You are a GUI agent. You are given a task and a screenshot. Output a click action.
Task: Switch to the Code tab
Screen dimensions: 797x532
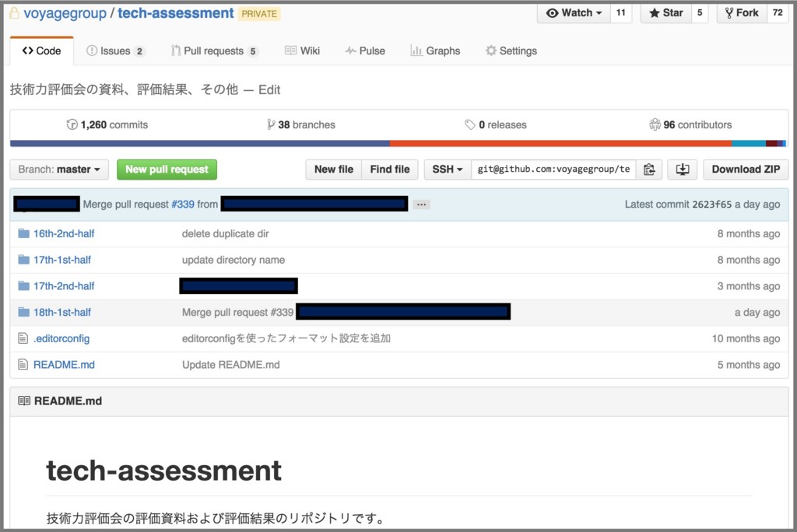tap(42, 51)
